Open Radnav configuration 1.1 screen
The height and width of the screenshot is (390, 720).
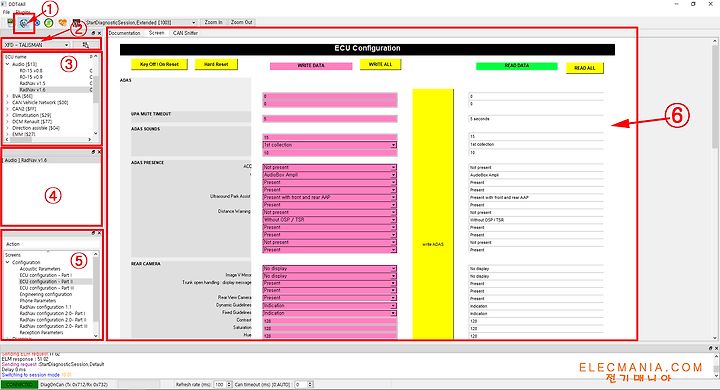pyautogui.click(x=46, y=307)
